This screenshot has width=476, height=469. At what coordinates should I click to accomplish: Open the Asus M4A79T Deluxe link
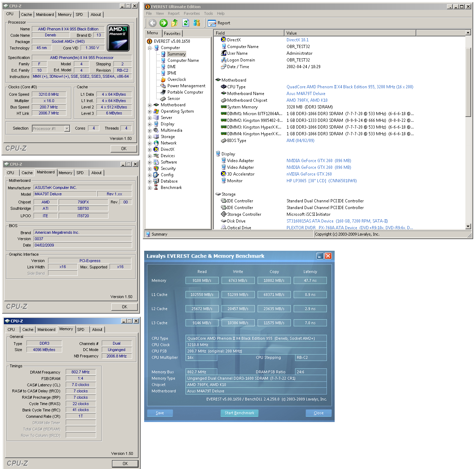point(306,94)
